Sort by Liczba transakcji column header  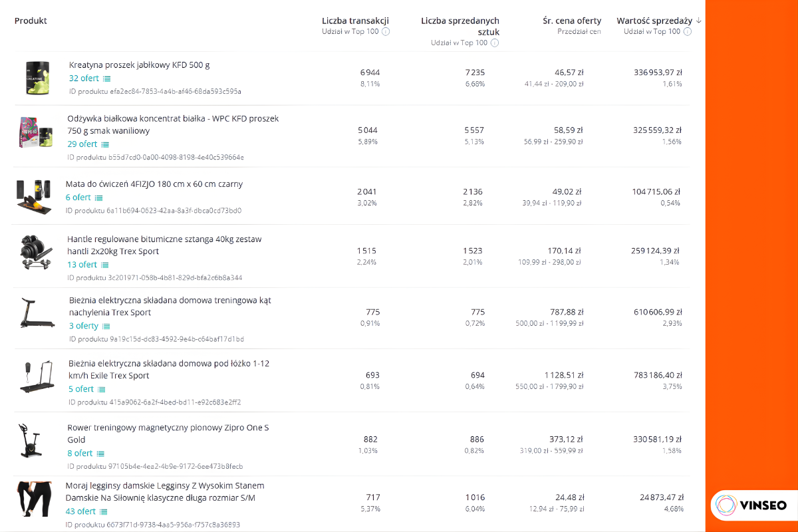355,21
